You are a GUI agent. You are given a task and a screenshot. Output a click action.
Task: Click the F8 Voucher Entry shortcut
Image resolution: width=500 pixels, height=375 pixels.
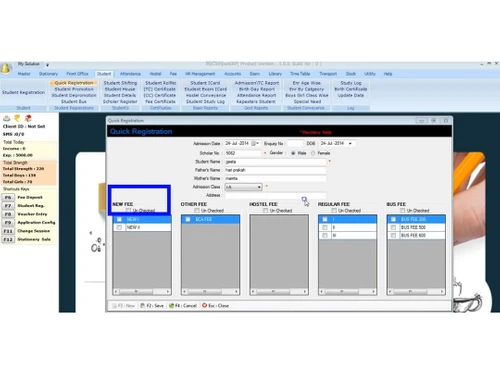25,214
